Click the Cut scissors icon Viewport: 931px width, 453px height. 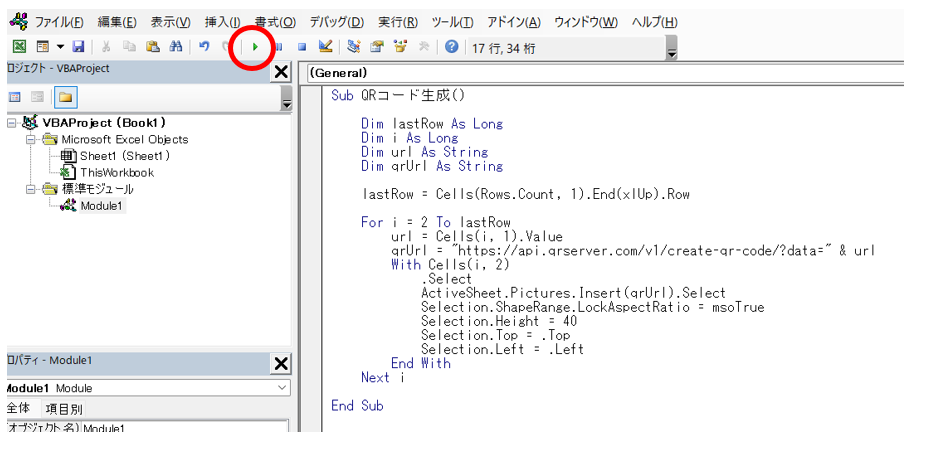106,47
